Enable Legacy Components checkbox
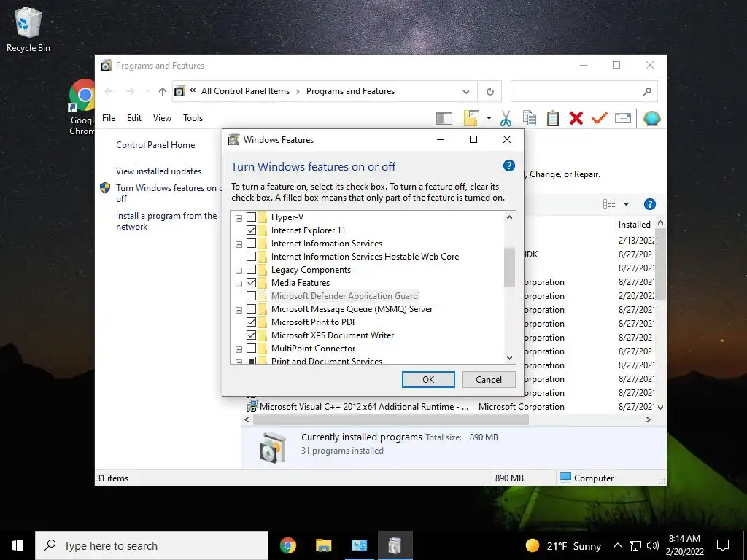 [x=251, y=270]
